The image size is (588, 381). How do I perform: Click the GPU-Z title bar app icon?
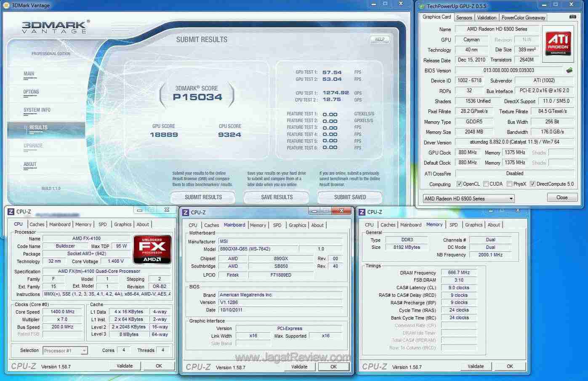pos(422,6)
